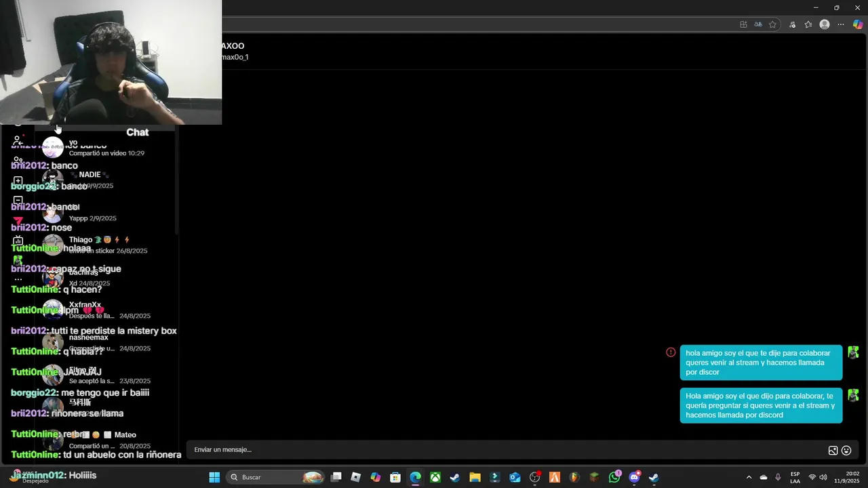
Task: Open Roblox from the taskbar
Action: pos(356,477)
